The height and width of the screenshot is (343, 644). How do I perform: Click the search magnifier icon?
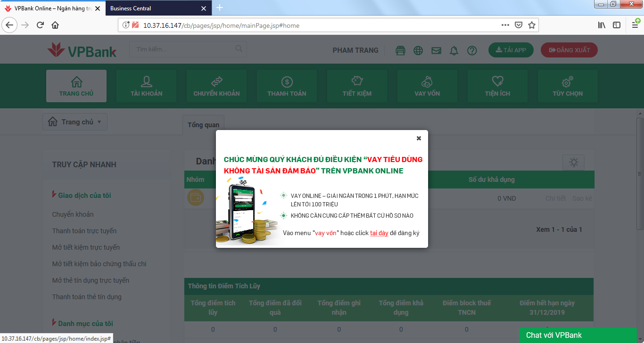239,49
